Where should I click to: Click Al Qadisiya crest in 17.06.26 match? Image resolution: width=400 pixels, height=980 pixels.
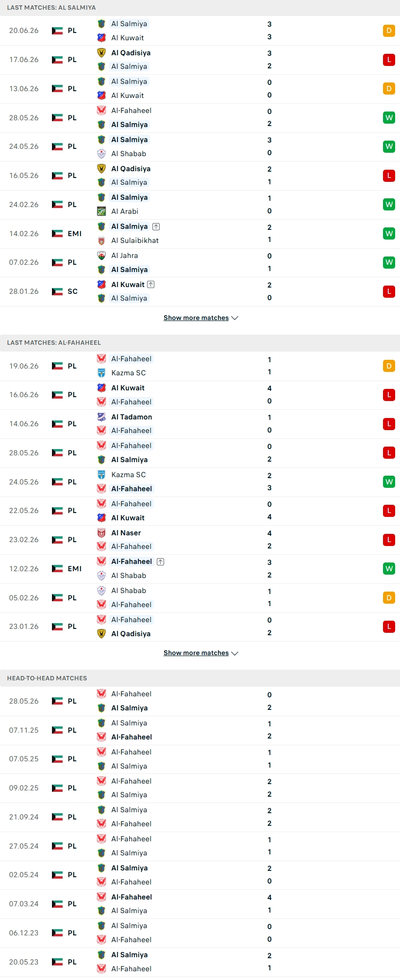tap(101, 53)
